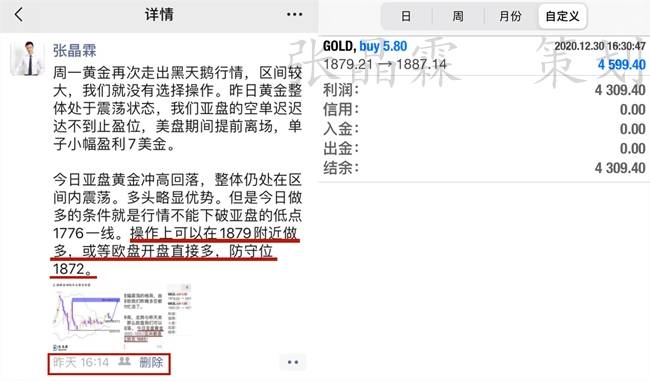650x381 pixels.
Task: Click the 入金 row label
Action: pyautogui.click(x=341, y=129)
